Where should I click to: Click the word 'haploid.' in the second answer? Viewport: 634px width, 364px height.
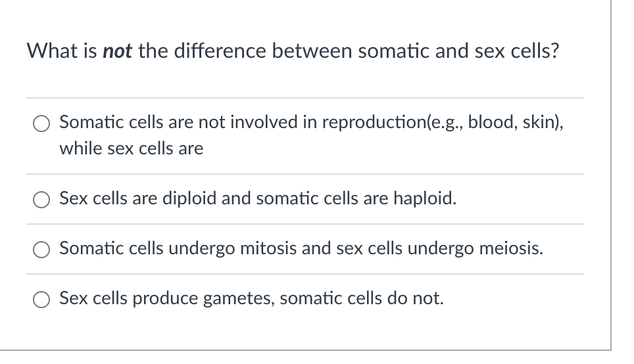425,198
